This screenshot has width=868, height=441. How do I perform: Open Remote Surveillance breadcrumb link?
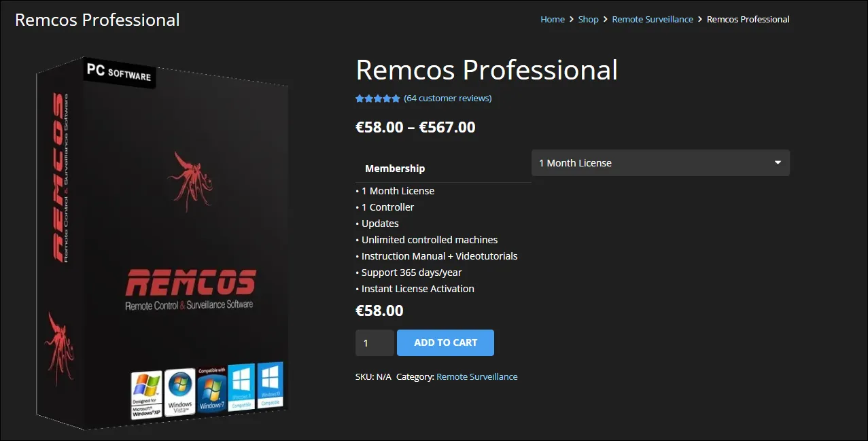pyautogui.click(x=653, y=20)
